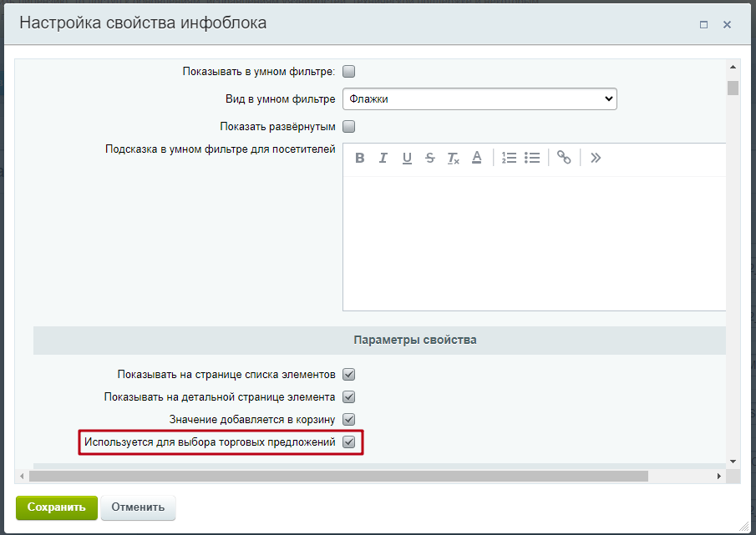
Task: Clear text formatting in hint editor
Action: (454, 158)
